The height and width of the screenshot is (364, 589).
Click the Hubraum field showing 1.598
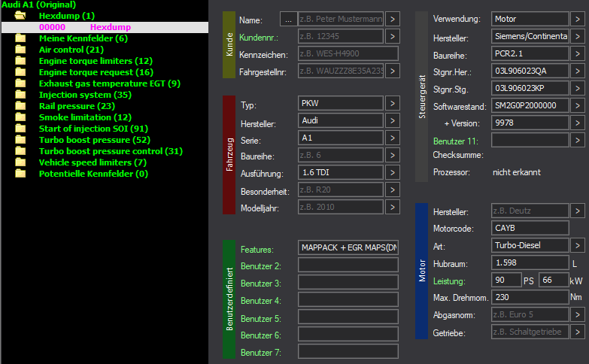(530, 262)
